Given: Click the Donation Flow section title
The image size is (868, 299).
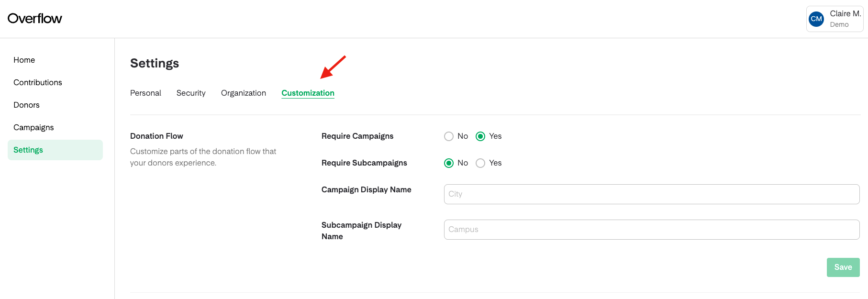Looking at the screenshot, I should pos(156,136).
